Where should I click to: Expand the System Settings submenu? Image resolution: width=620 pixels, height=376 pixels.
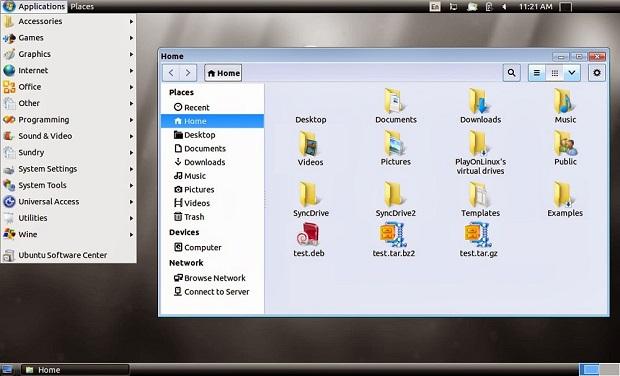tap(68, 169)
